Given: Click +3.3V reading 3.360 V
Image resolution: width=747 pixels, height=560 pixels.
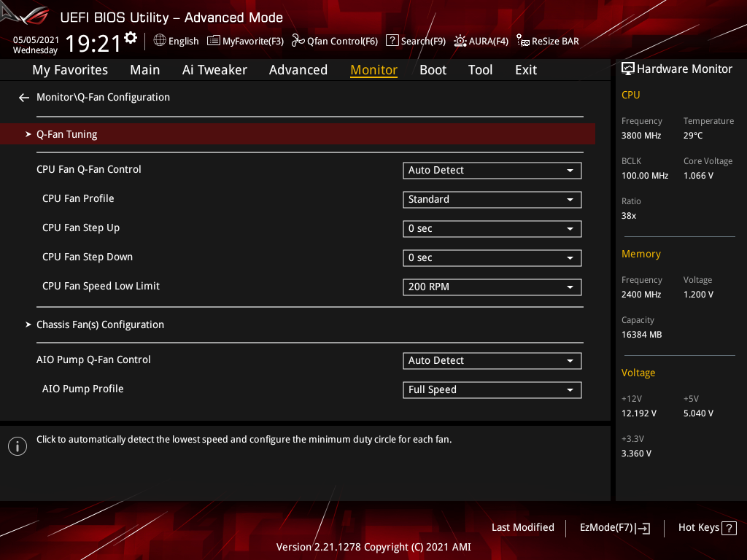Looking at the screenshot, I should pyautogui.click(x=636, y=454).
